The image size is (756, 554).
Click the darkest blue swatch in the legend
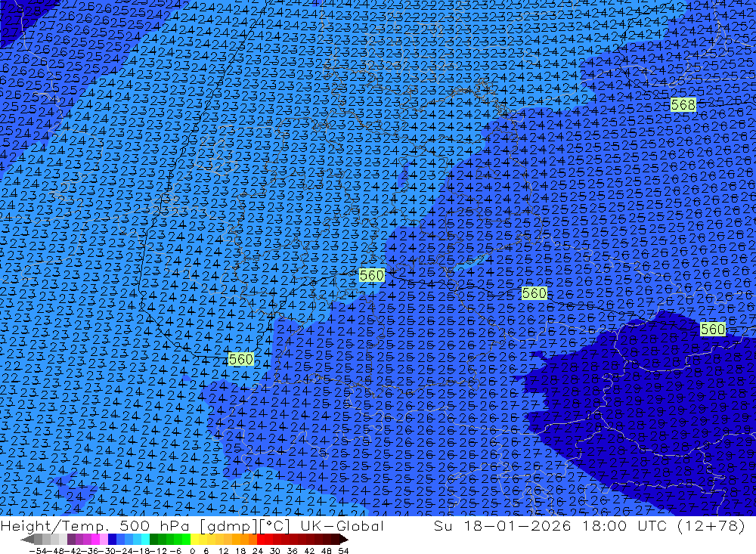[112, 539]
